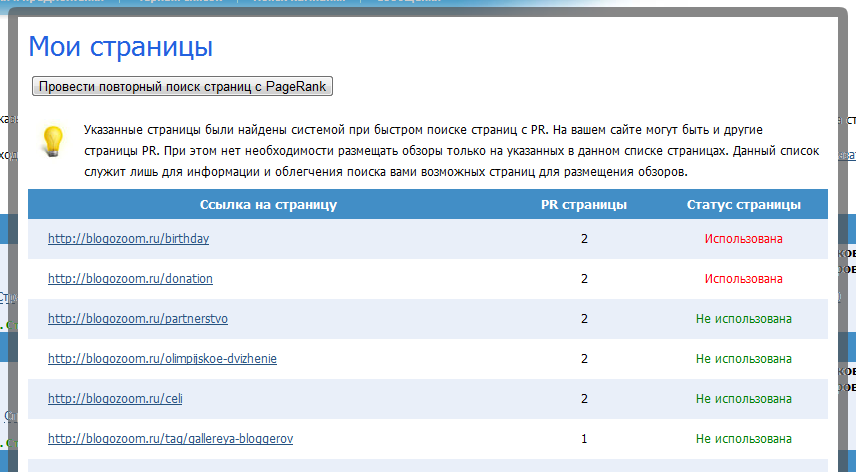This screenshot has height=472, width=856.
Task: Click the PR value 2 in the birthday row
Action: (x=584, y=239)
